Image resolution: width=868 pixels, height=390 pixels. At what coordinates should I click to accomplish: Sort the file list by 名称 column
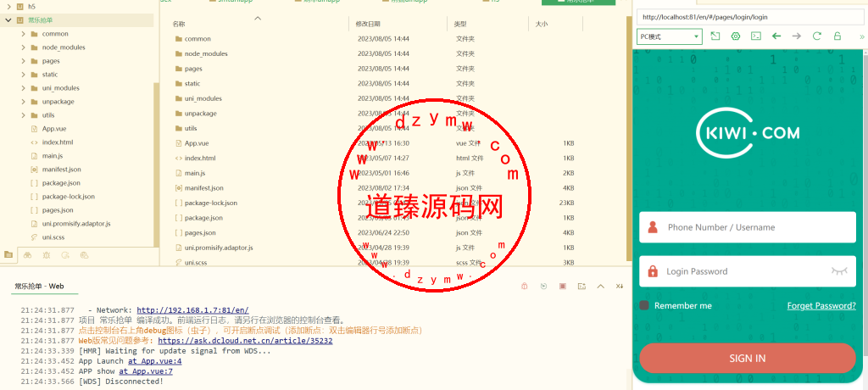[178, 24]
